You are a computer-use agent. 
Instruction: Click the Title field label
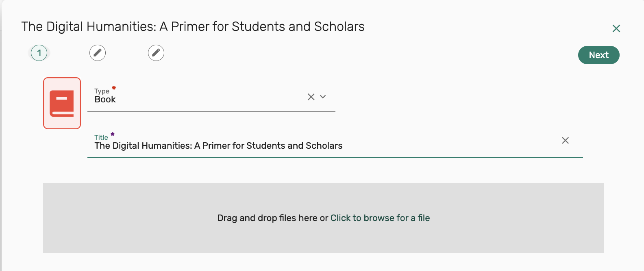tap(101, 137)
